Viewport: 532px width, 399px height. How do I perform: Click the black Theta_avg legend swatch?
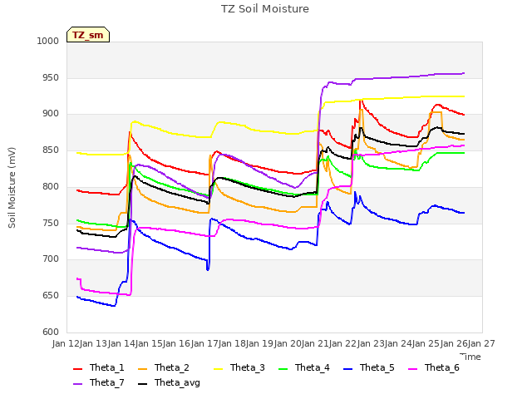point(142,383)
